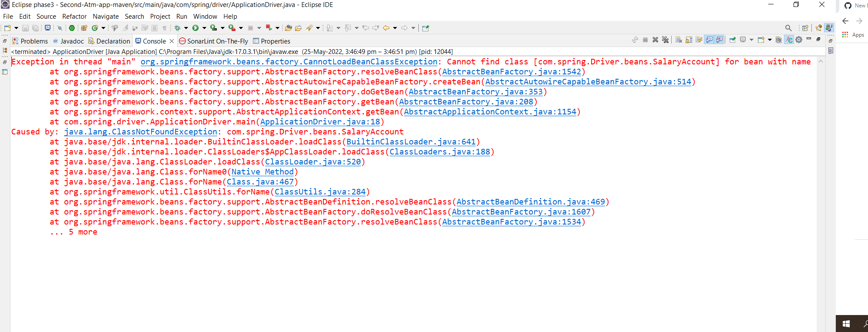868x332 pixels.
Task: Expand the Back history dropdown arrow
Action: (395, 28)
